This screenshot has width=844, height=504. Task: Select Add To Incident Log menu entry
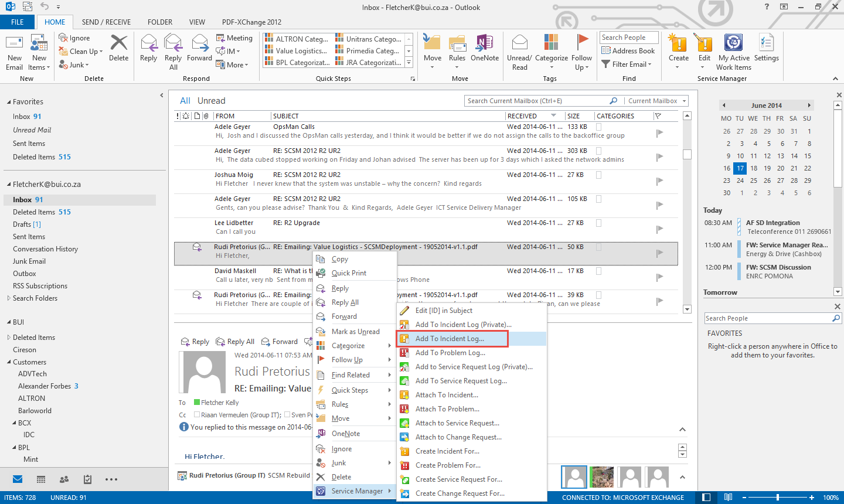click(450, 339)
